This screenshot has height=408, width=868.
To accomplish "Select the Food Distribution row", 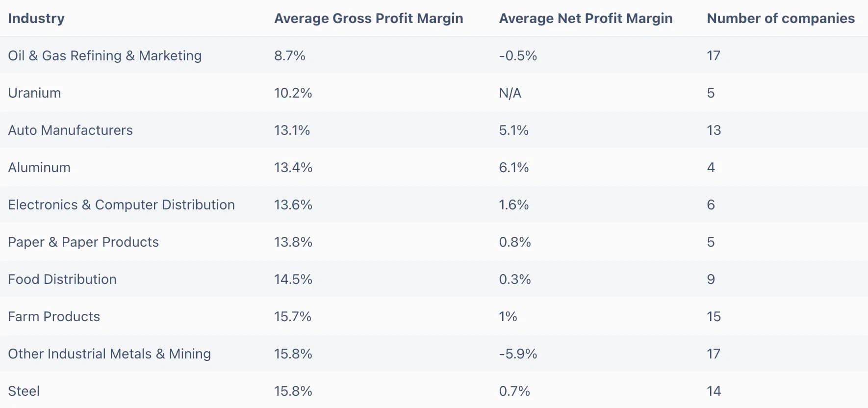I will pos(434,279).
